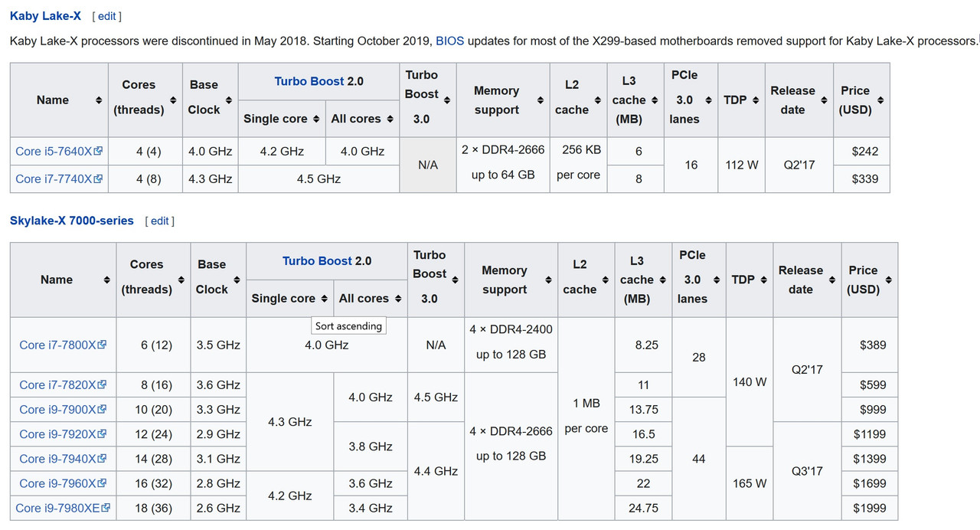This screenshot has width=980, height=530.
Task: Sort Skylake-X Single core column arrows
Action: [324, 299]
